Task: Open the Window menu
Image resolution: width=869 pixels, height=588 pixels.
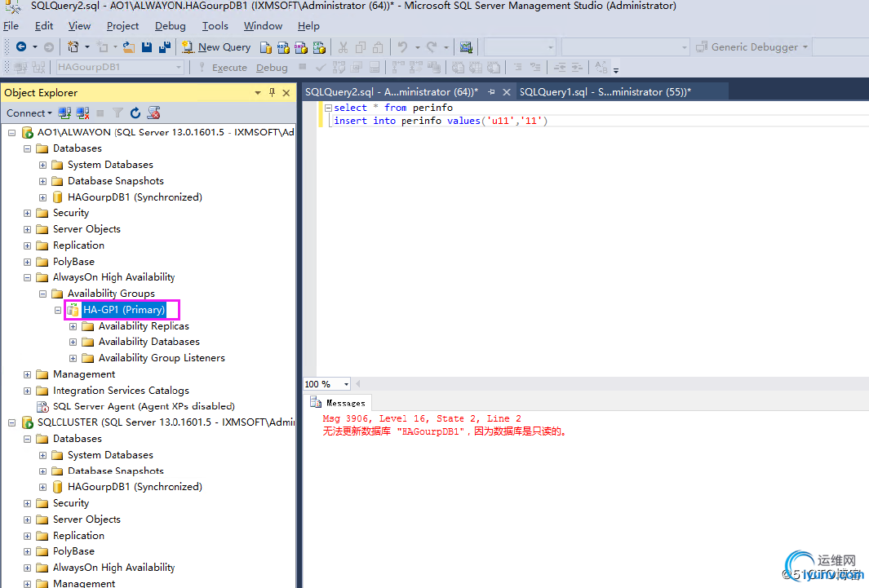Action: pos(263,26)
